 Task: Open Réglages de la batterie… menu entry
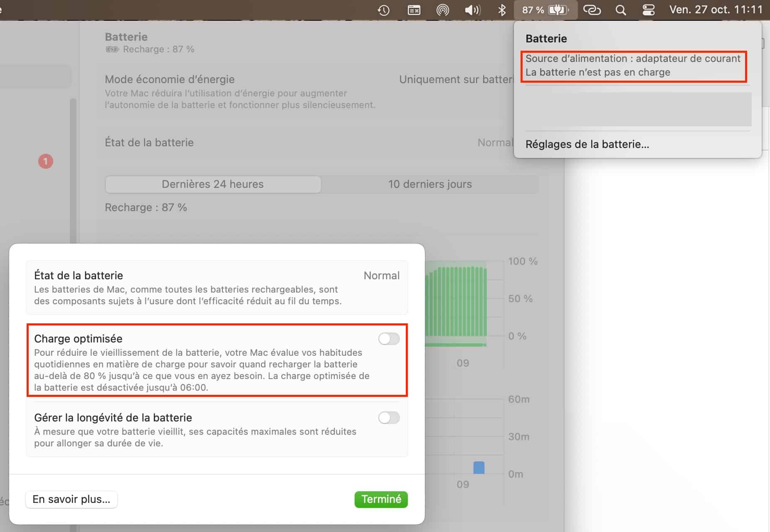(587, 144)
